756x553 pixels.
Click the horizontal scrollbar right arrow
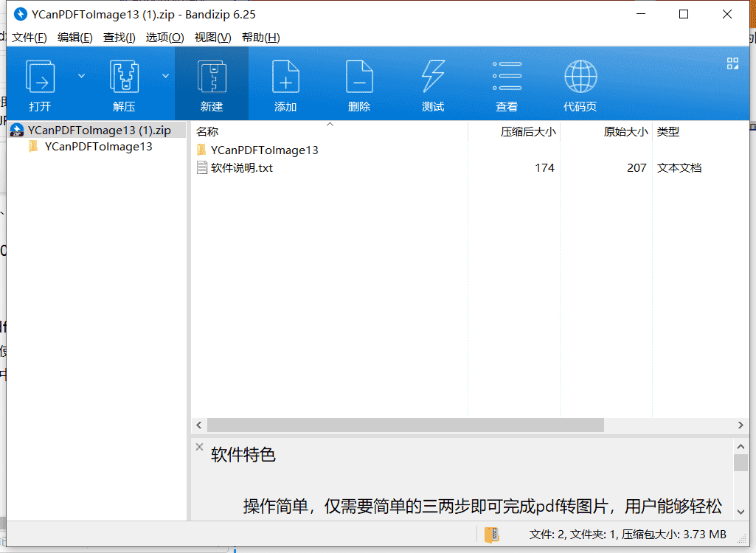pos(741,425)
